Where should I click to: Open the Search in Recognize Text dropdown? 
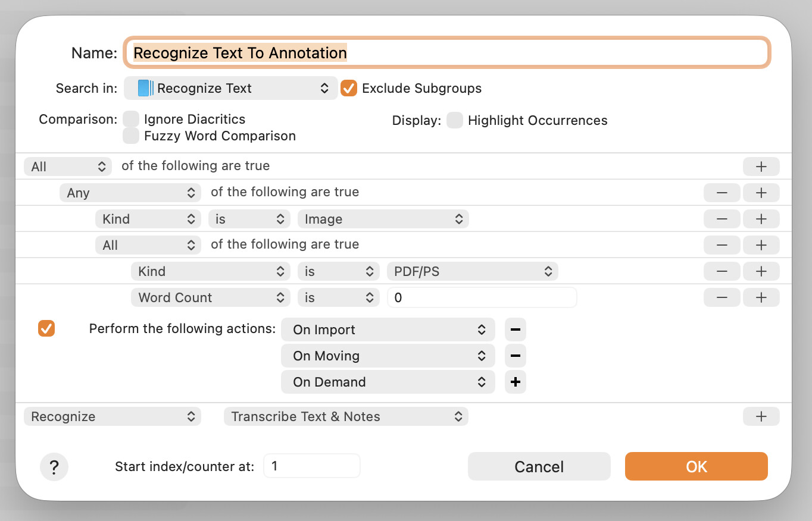[x=231, y=89]
